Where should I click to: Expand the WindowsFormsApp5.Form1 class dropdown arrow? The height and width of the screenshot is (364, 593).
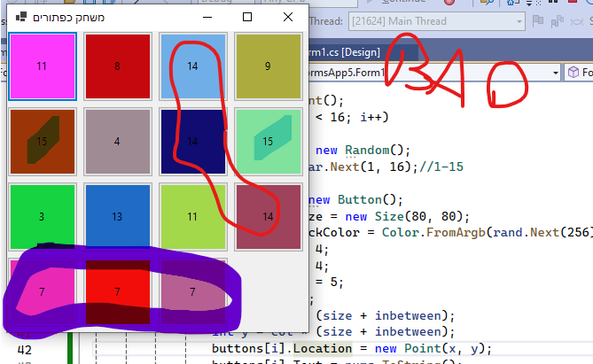pyautogui.click(x=555, y=73)
